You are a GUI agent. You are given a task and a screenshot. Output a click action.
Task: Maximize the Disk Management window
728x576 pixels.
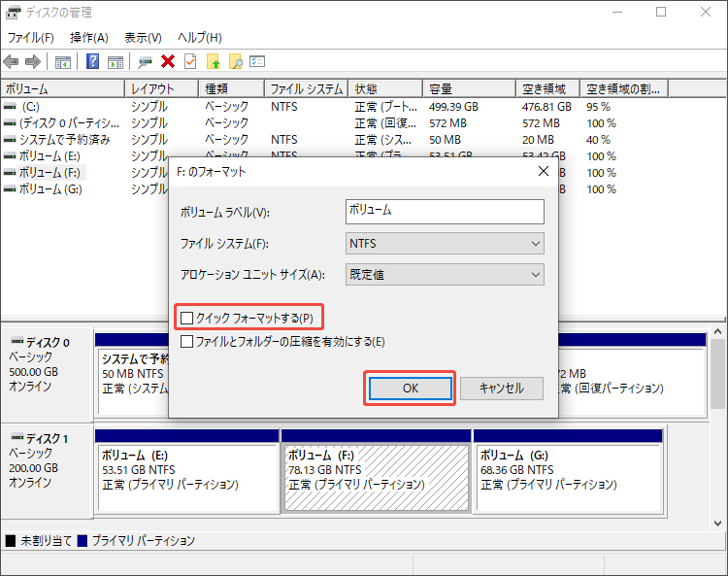[661, 12]
